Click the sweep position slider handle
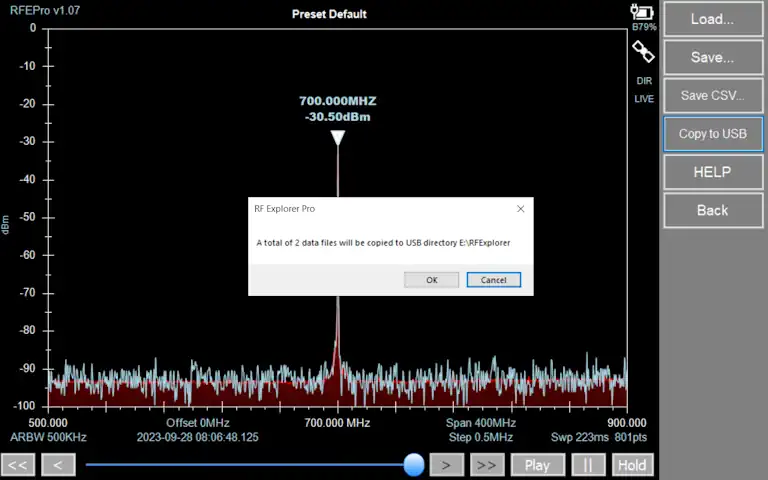 tap(413, 464)
